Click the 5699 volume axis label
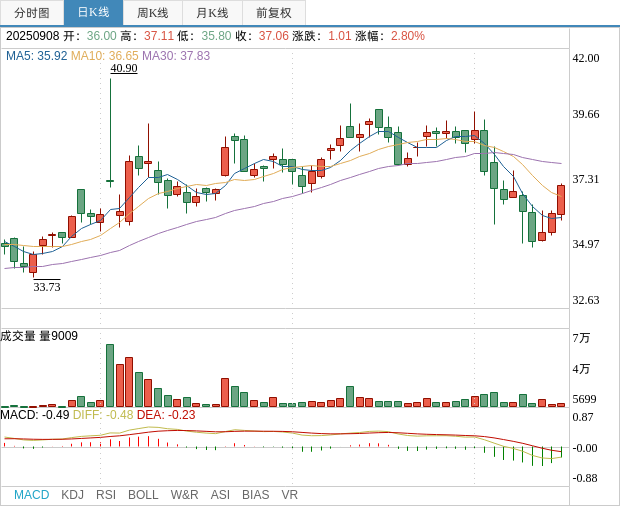Screen dimensions: 620x506 [584, 399]
